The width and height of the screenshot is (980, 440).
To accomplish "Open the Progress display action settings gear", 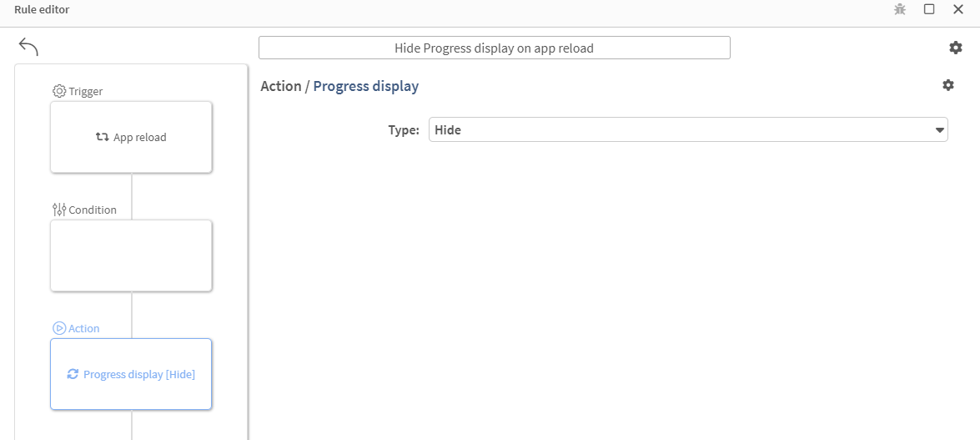I will (x=948, y=85).
